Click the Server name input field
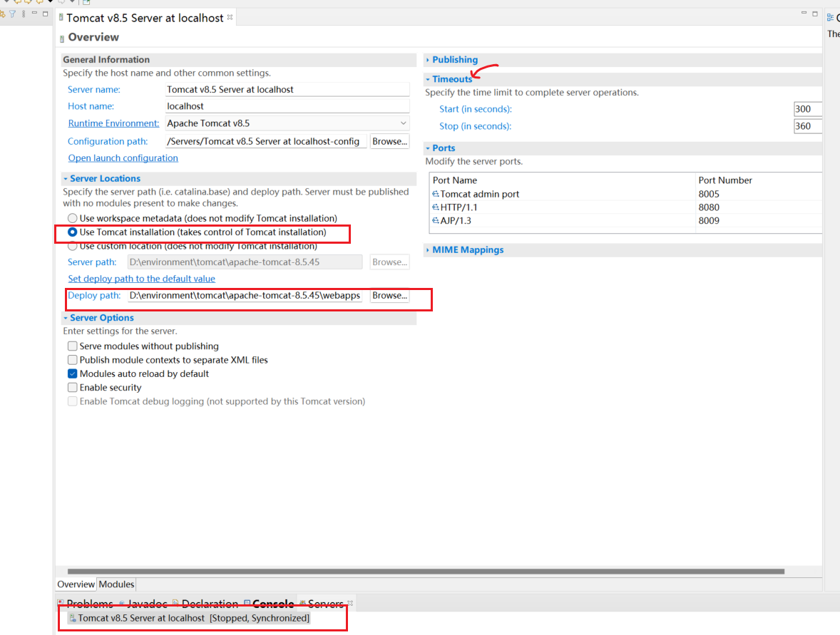 pyautogui.click(x=287, y=89)
